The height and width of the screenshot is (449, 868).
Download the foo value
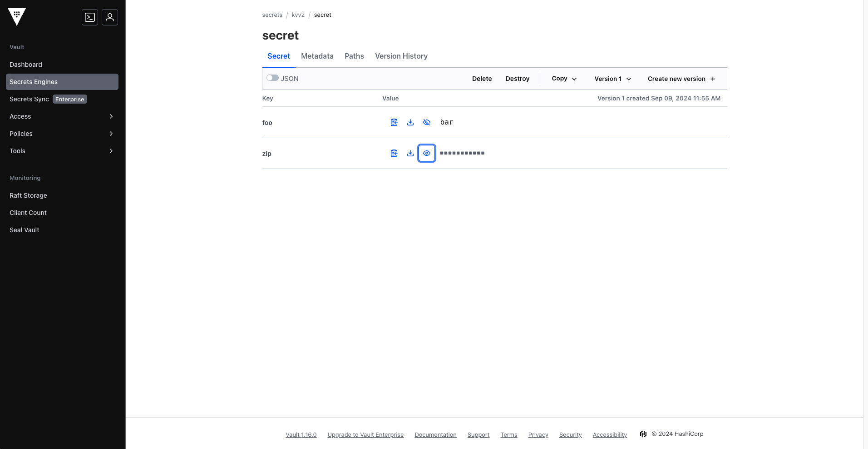pos(410,122)
